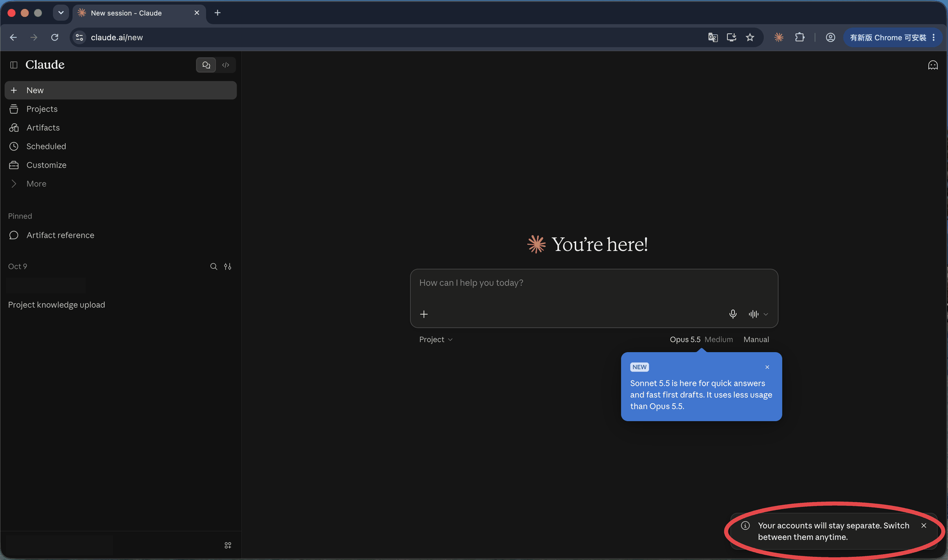Start dictation with microphone icon
948x560 pixels.
733,314
